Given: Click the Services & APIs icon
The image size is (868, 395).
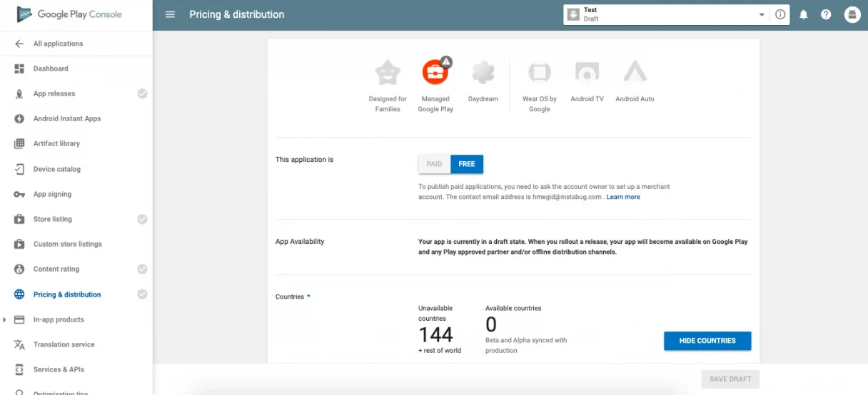Looking at the screenshot, I should [x=19, y=369].
